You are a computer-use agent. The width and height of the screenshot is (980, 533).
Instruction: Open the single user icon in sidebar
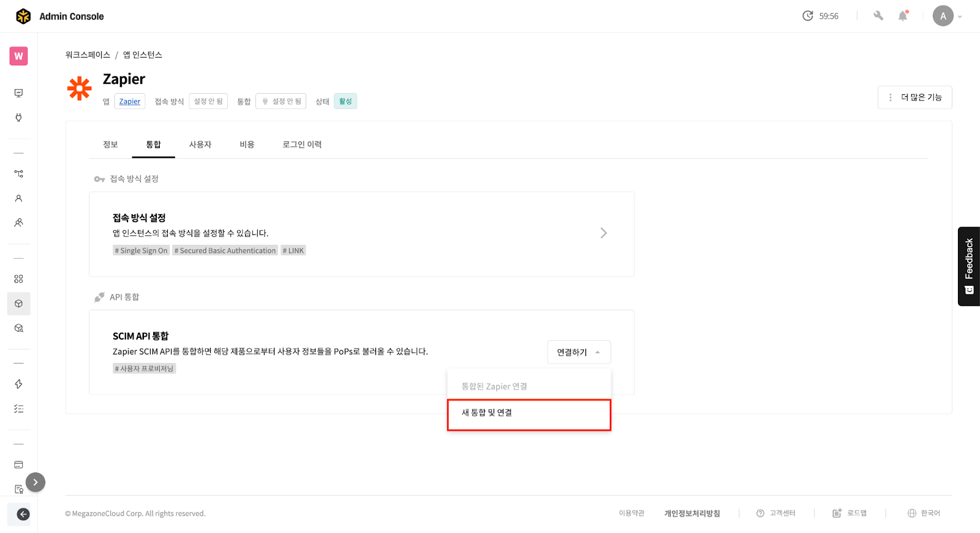point(18,198)
